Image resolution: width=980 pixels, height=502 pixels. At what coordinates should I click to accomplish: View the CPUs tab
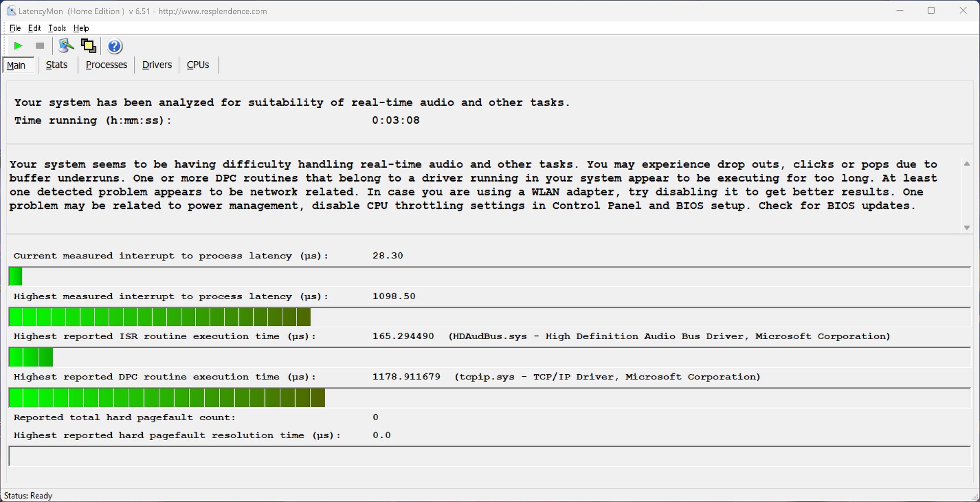(x=198, y=65)
